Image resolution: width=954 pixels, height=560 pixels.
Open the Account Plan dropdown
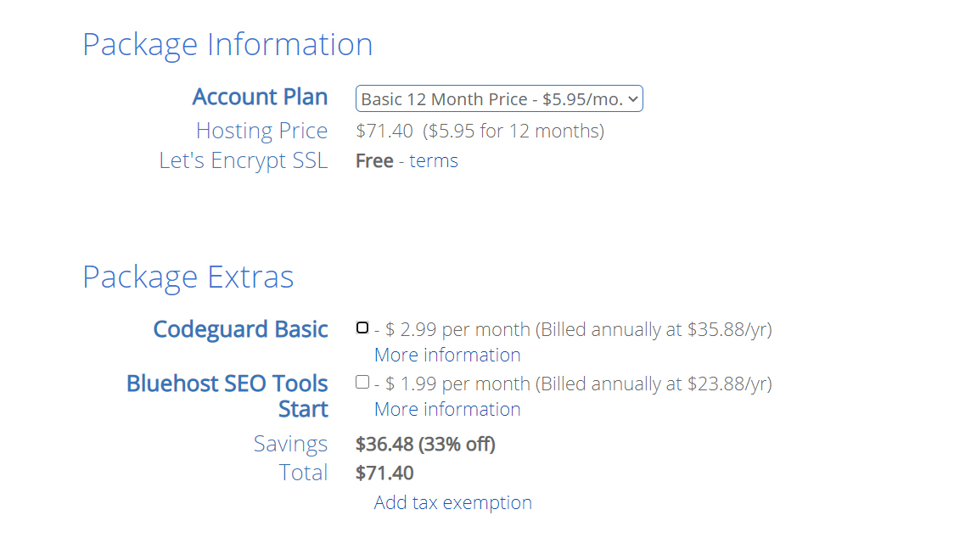click(499, 99)
